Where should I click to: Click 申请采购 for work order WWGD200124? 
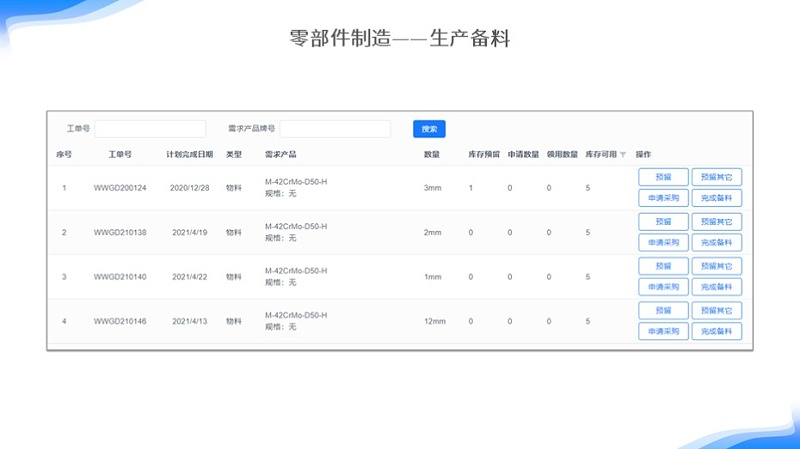point(663,198)
